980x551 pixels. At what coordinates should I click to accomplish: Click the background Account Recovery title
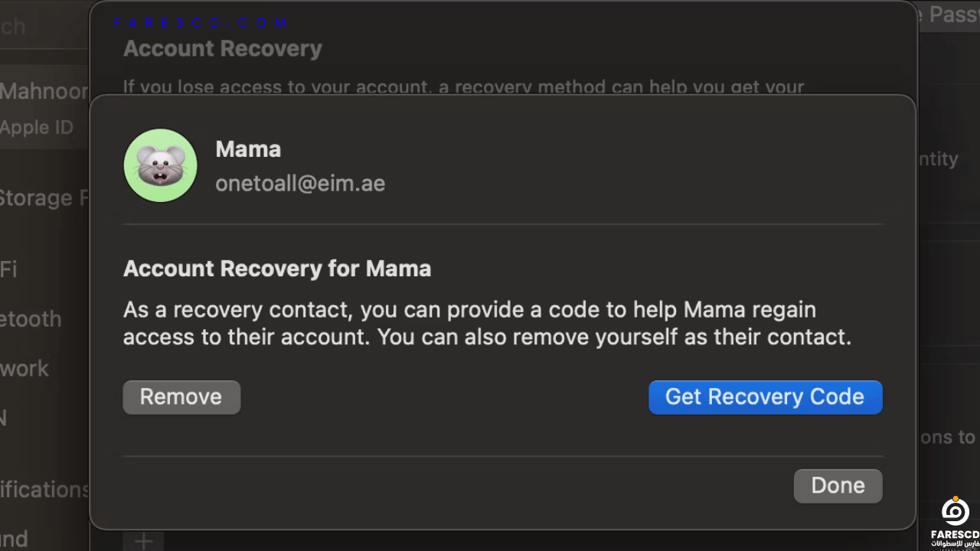[223, 49]
